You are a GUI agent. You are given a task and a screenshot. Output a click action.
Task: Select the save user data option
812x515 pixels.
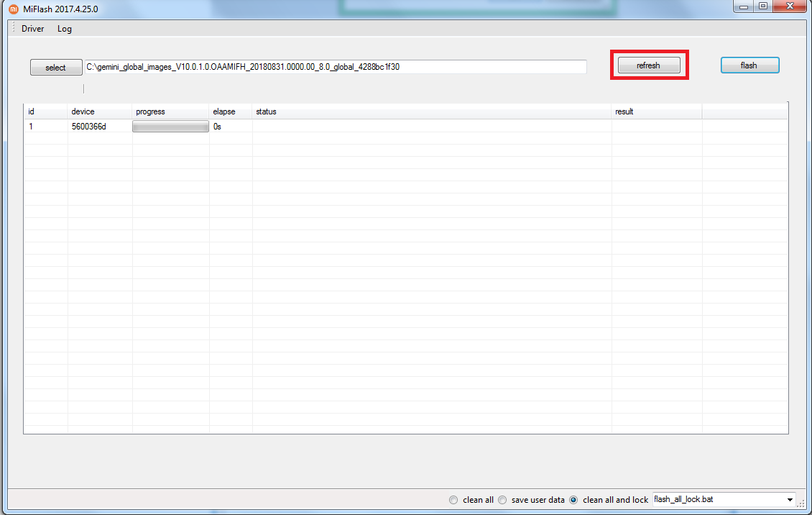coord(502,500)
